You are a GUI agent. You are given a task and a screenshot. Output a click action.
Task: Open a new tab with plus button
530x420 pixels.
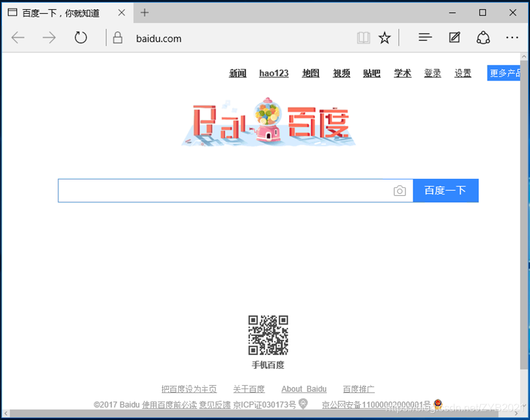(145, 12)
